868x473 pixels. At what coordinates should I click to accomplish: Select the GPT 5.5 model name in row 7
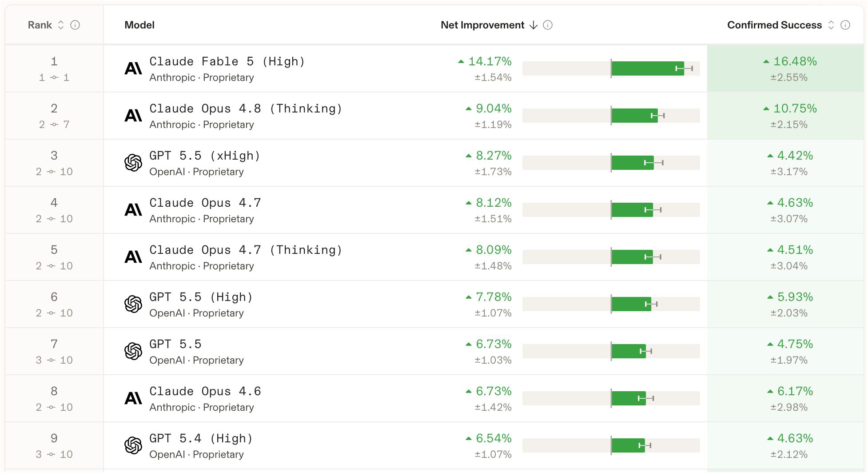coord(175,344)
